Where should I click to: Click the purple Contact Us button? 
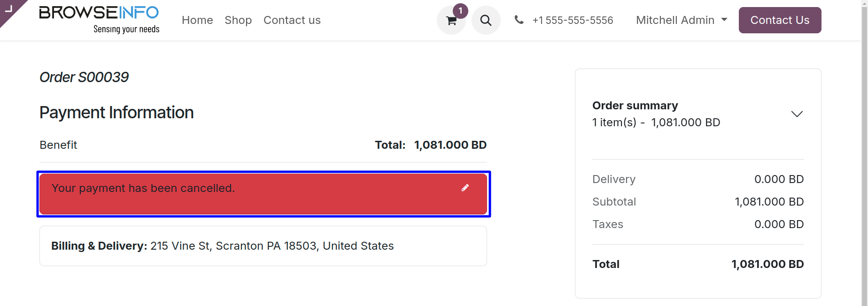780,20
